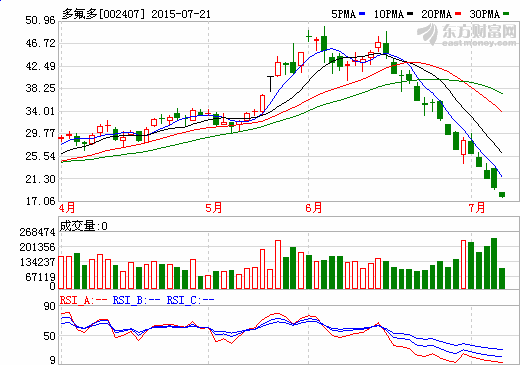The height and width of the screenshot is (365, 520).
Task: Click the 50 RSI axis label
Action: [50, 336]
